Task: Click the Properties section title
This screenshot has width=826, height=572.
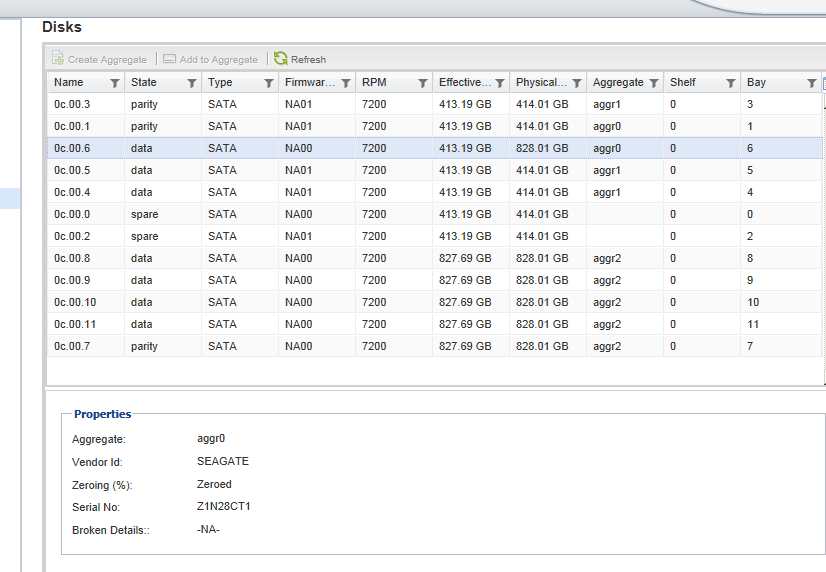Action: [x=102, y=414]
